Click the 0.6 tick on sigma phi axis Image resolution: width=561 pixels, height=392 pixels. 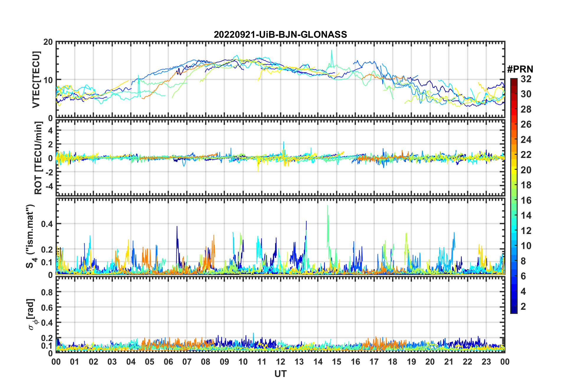pos(47,307)
